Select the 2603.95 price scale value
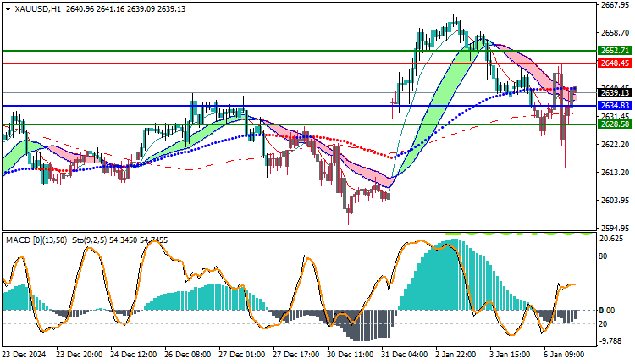Screen dimensions: 635x364 coord(615,201)
